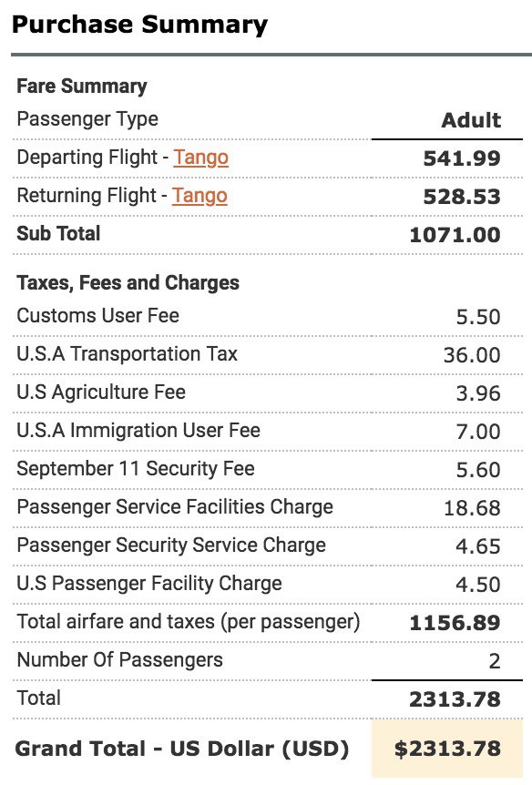The height and width of the screenshot is (785, 532).
Task: Click the Number Of Passengers value 2
Action: (x=495, y=661)
